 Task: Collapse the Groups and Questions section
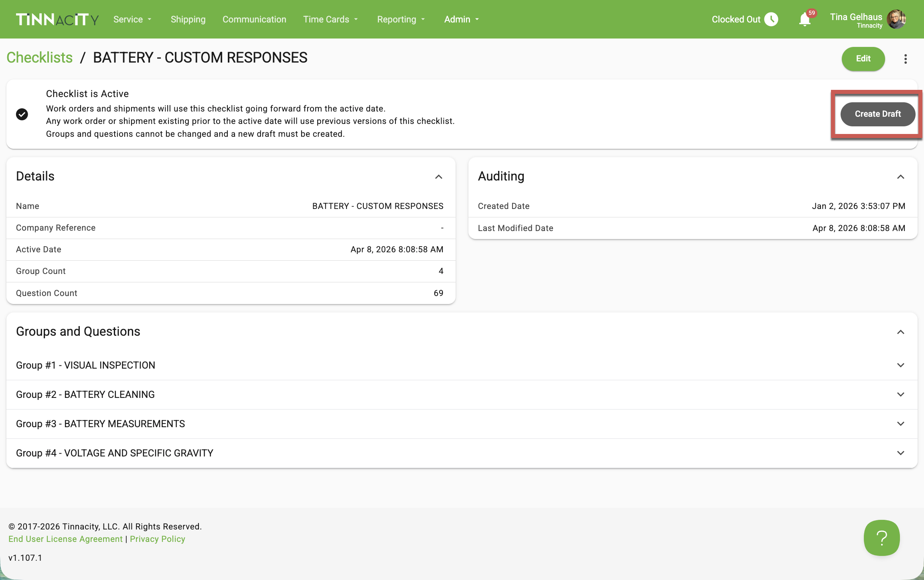901,332
